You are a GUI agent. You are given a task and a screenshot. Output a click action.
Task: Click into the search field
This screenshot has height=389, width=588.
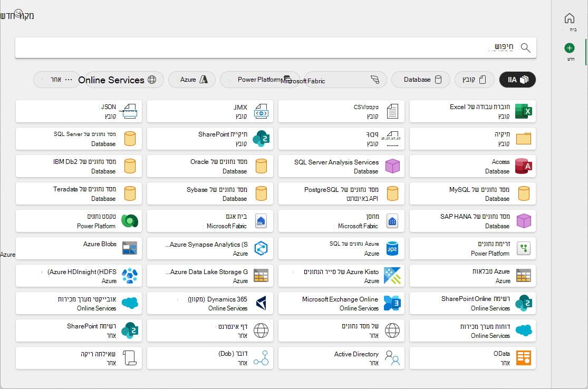point(276,47)
